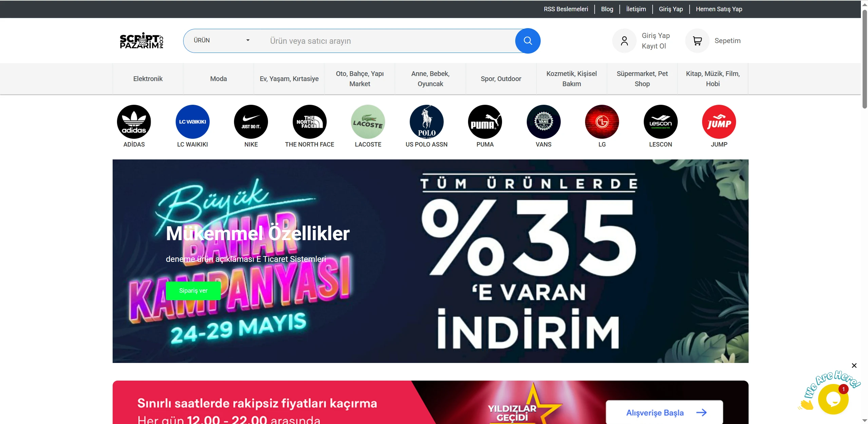Open the Blog link in top bar
This screenshot has height=424, width=868.
pyautogui.click(x=607, y=9)
